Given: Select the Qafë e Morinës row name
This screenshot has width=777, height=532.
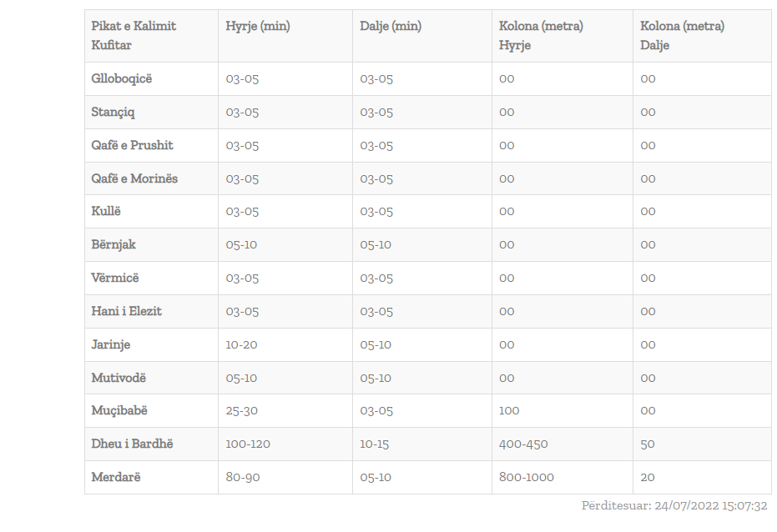Looking at the screenshot, I should 134,178.
